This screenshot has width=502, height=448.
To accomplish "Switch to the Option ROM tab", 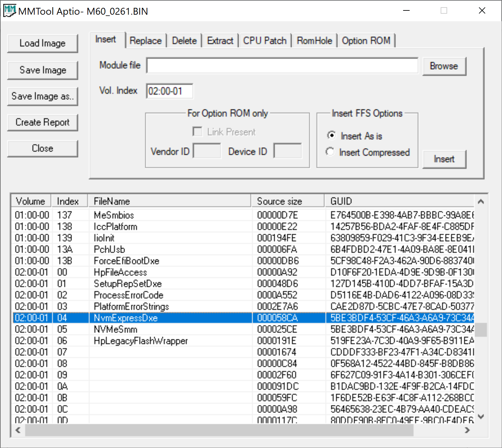I will [366, 41].
